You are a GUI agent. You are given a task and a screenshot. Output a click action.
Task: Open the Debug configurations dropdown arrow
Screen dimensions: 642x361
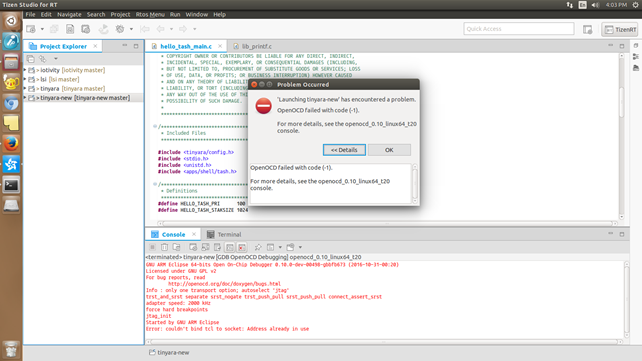tap(131, 29)
